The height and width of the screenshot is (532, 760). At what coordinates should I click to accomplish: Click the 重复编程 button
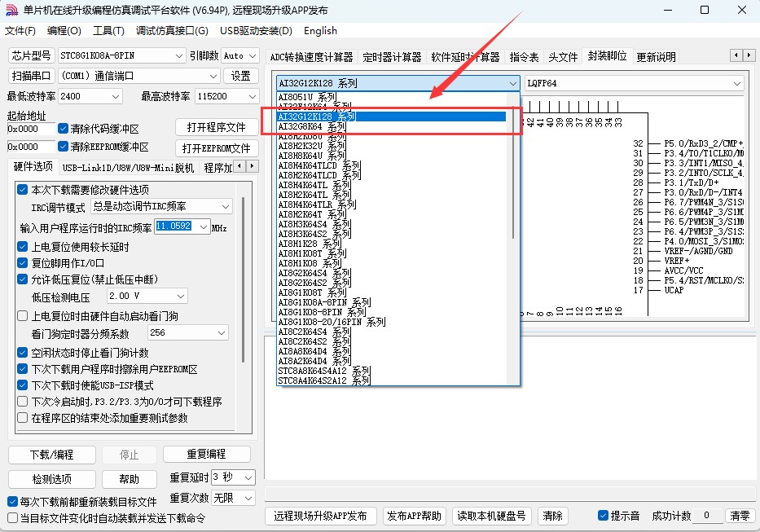[206, 455]
